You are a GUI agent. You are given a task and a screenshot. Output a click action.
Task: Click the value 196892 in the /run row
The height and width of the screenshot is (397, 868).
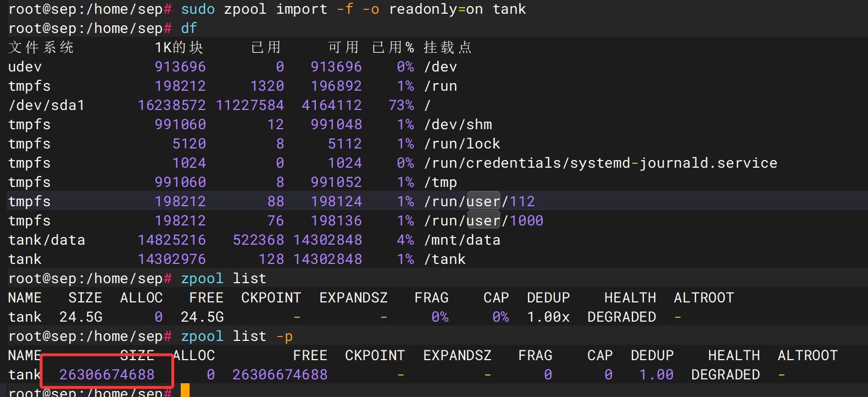pyautogui.click(x=336, y=86)
